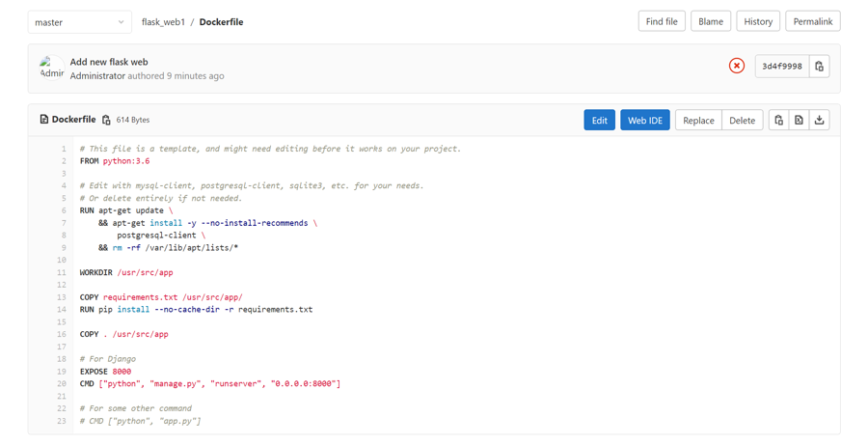View file History

click(757, 21)
